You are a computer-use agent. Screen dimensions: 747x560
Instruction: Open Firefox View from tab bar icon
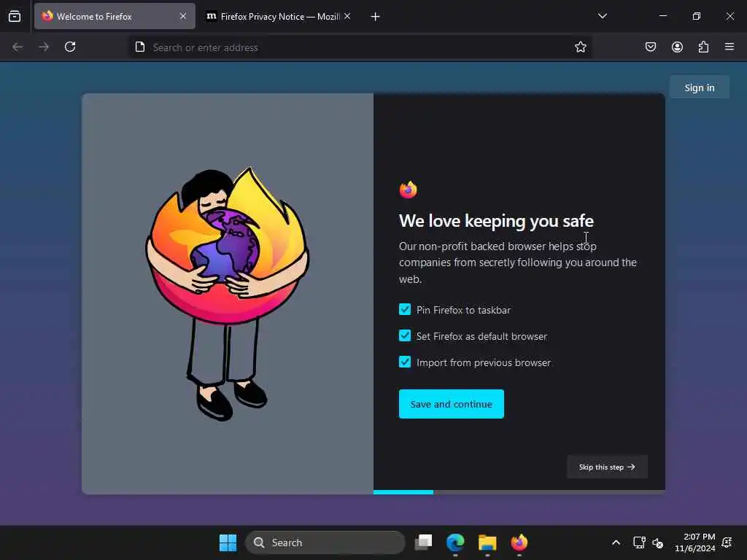15,17
